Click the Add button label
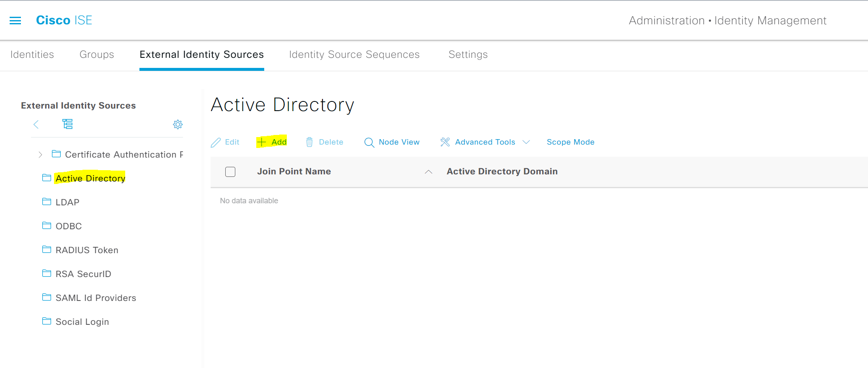The image size is (868, 368). pos(279,142)
